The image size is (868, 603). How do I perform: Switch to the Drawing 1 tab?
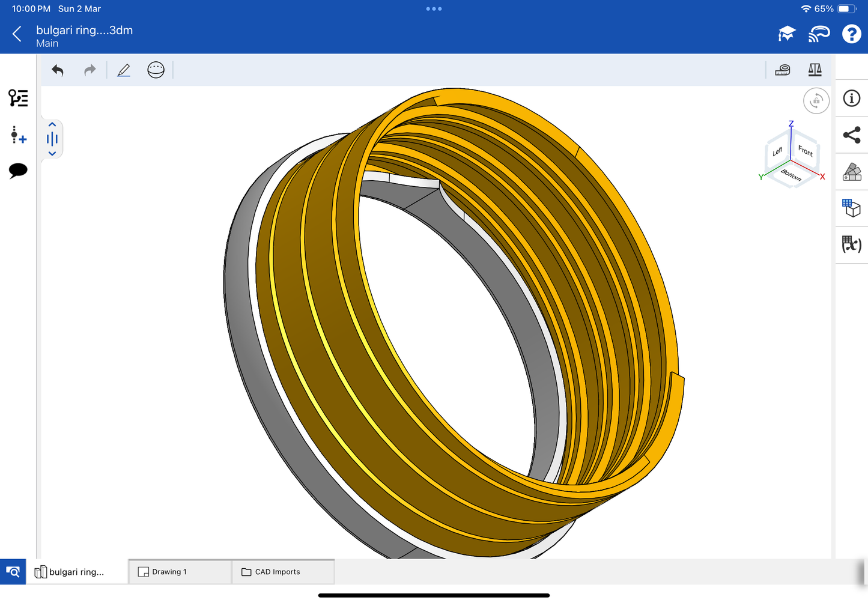pyautogui.click(x=179, y=571)
